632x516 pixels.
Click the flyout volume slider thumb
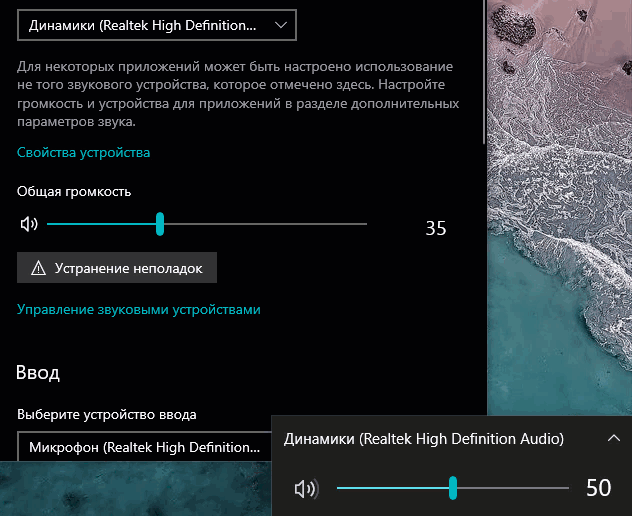(x=453, y=488)
